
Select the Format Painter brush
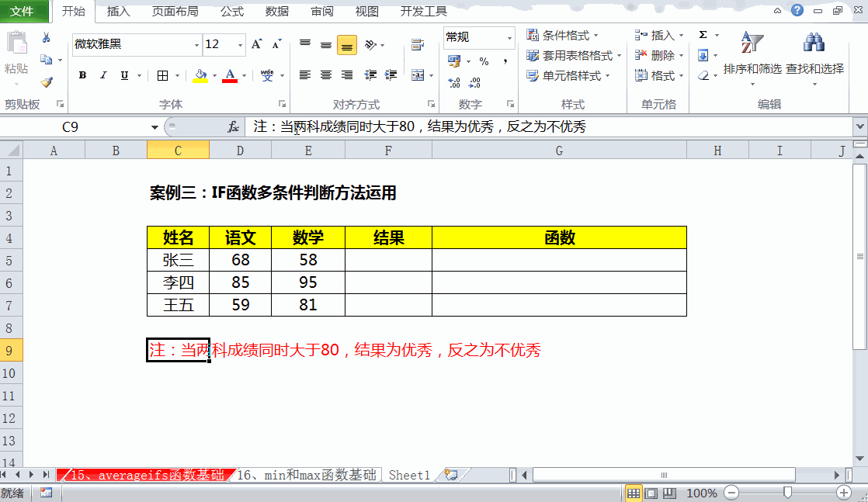pos(47,82)
